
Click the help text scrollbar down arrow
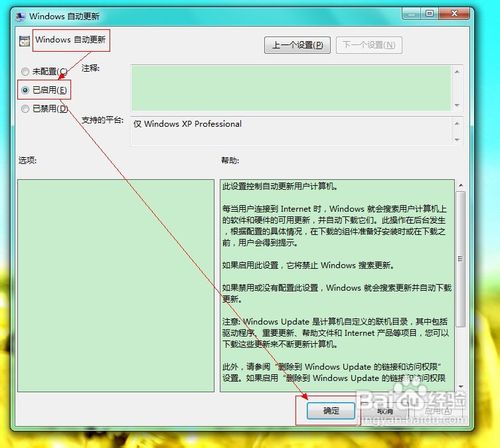[x=460, y=386]
